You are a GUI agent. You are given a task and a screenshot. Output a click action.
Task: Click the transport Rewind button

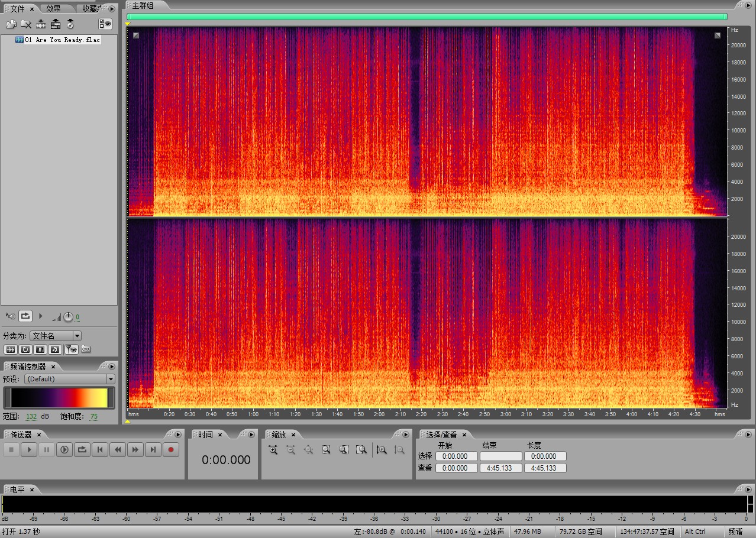118,450
